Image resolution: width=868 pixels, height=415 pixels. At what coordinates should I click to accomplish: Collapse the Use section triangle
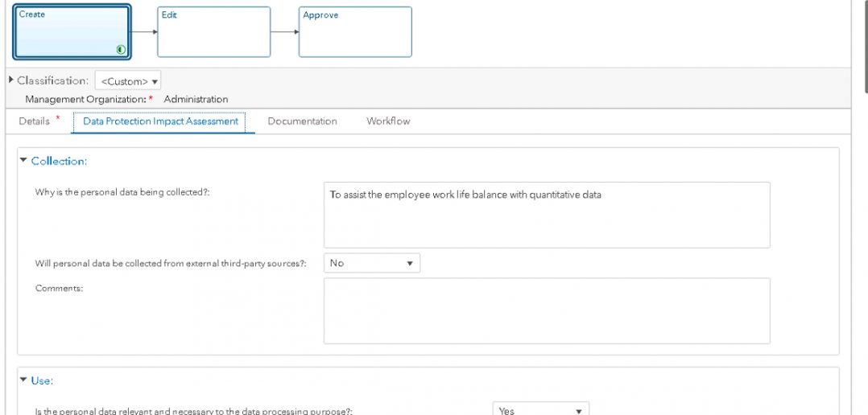coord(23,380)
